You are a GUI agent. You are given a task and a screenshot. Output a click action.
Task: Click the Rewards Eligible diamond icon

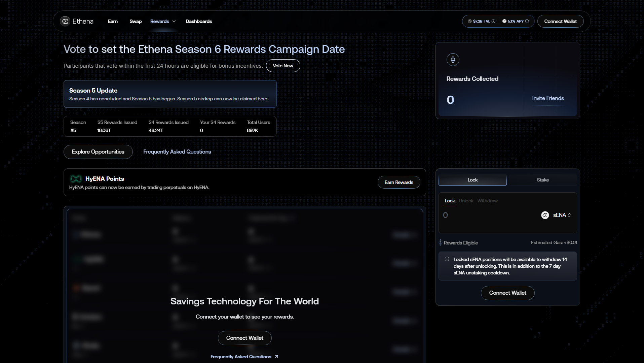pyautogui.click(x=441, y=242)
